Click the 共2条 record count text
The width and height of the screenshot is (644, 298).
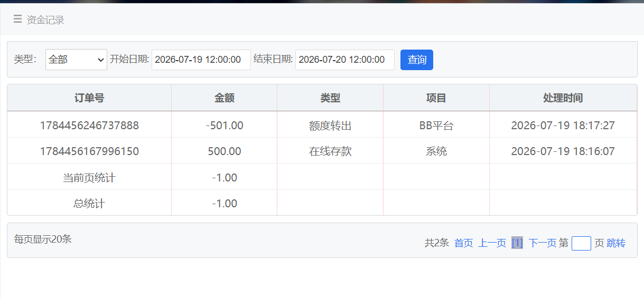click(x=437, y=243)
